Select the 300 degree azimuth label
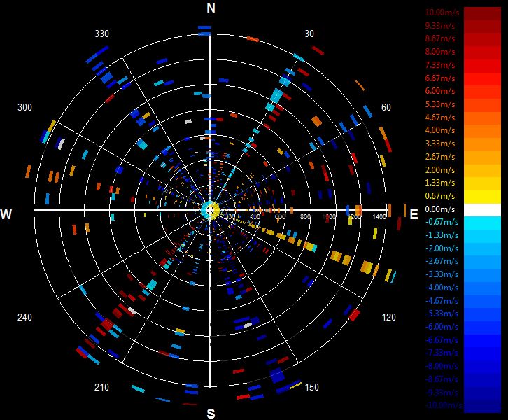The image size is (508, 420). (24, 107)
